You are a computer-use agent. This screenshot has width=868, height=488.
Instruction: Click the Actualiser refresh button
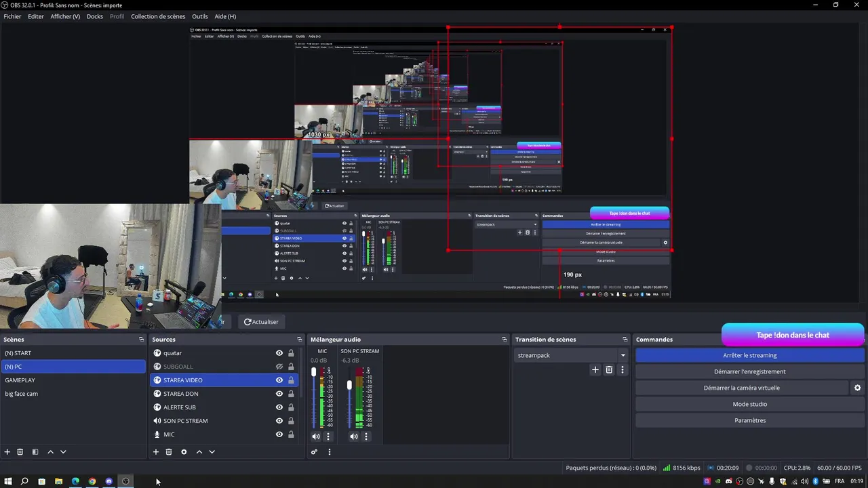click(x=261, y=322)
